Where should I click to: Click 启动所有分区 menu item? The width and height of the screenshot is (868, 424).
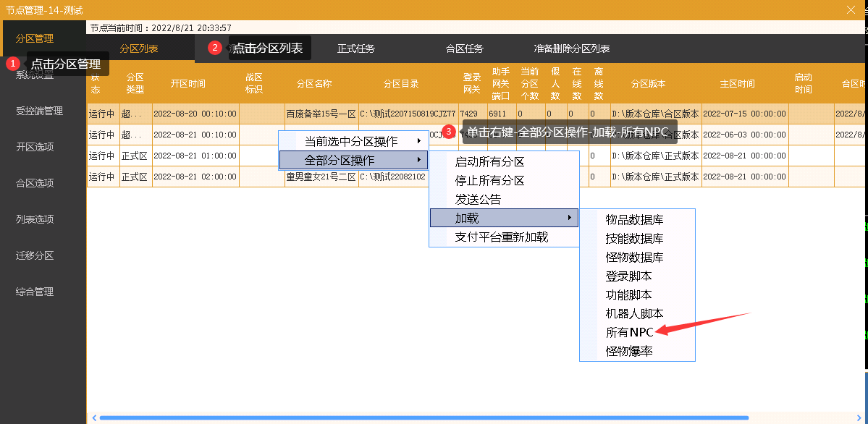click(489, 162)
